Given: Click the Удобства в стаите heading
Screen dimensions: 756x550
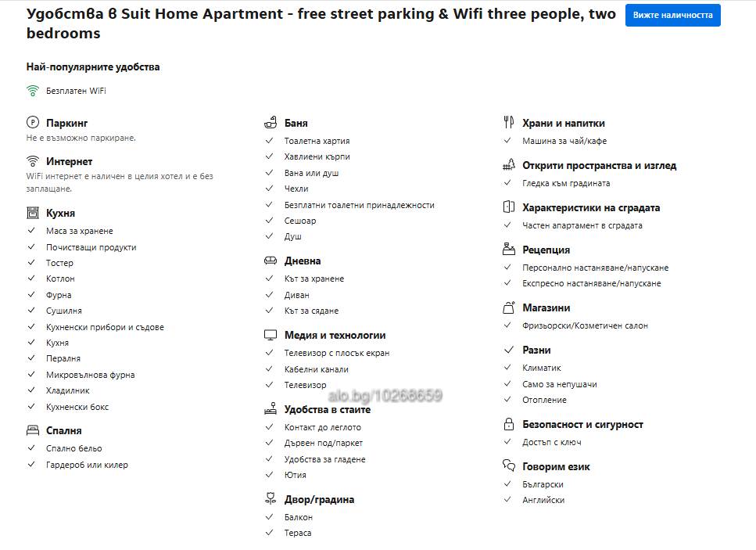Looking at the screenshot, I should (x=328, y=409).
